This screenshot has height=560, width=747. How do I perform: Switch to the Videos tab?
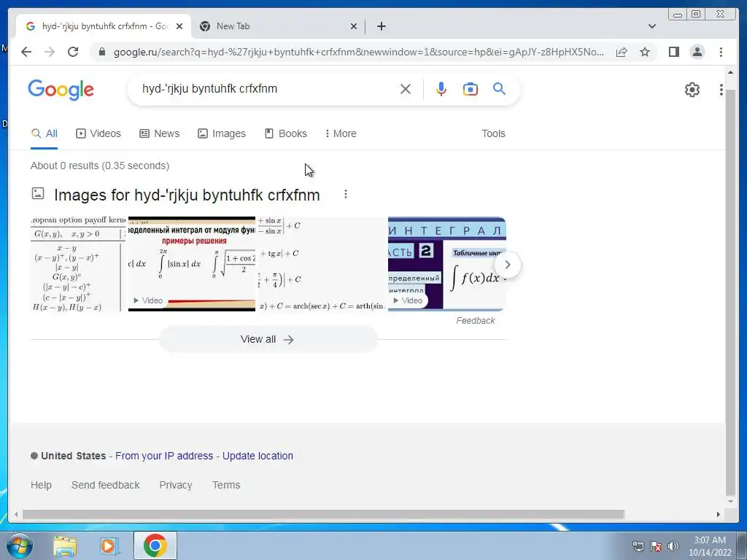(x=98, y=134)
